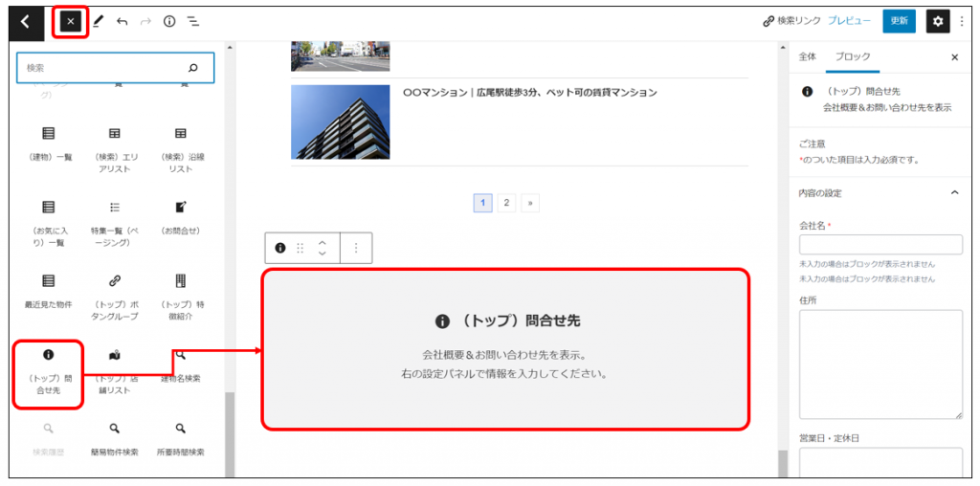Close the block inserter with X toggle
The image size is (980, 486).
coord(70,21)
